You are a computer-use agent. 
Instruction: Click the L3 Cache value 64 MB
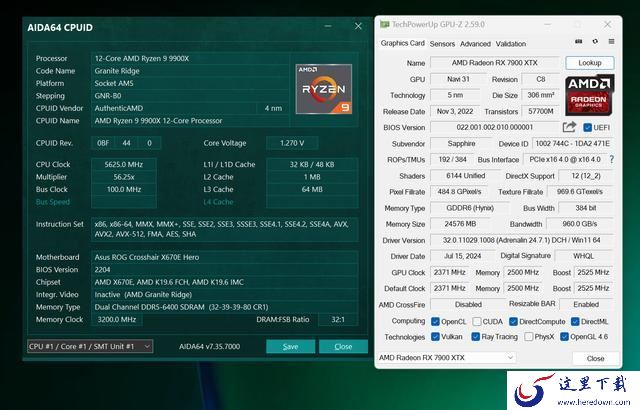coord(312,189)
